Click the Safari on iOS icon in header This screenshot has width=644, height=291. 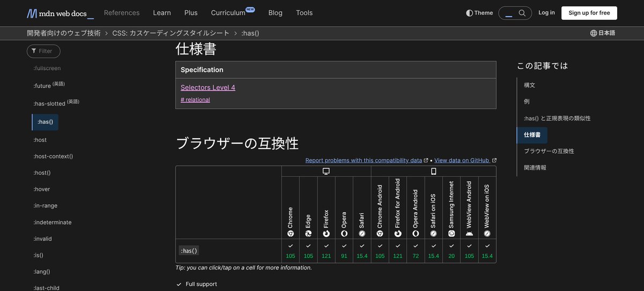pyautogui.click(x=434, y=233)
